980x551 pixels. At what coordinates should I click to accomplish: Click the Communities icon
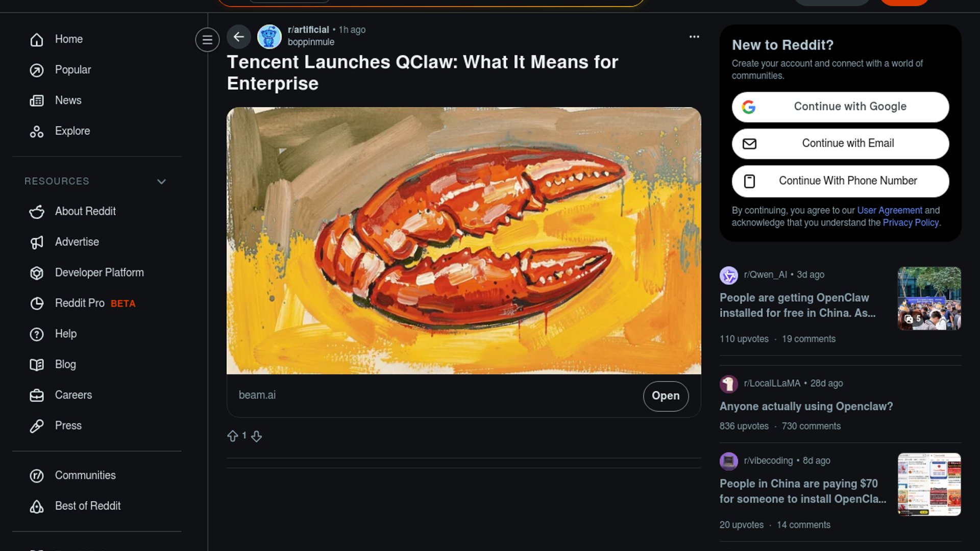coord(37,475)
